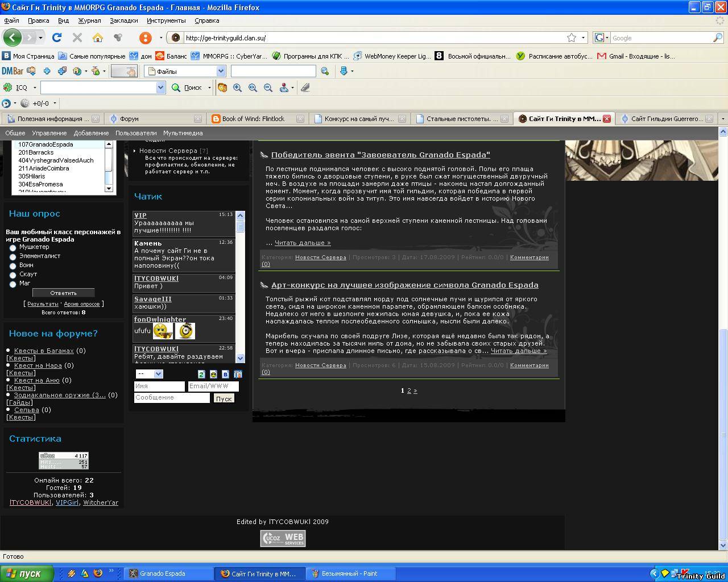Click the Home icon in navigation toolbar

point(98,38)
